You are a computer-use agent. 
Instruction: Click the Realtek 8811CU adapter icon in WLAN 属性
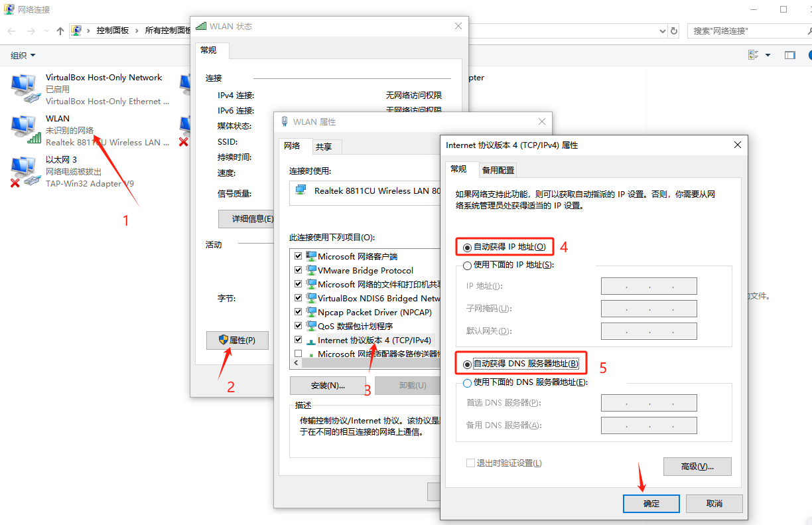(x=302, y=190)
